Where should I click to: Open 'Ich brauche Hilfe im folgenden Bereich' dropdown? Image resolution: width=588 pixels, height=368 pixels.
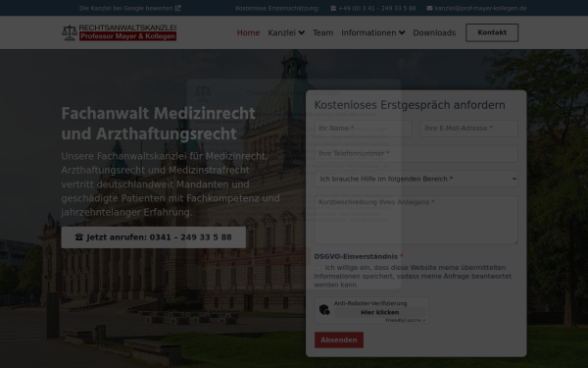416,179
